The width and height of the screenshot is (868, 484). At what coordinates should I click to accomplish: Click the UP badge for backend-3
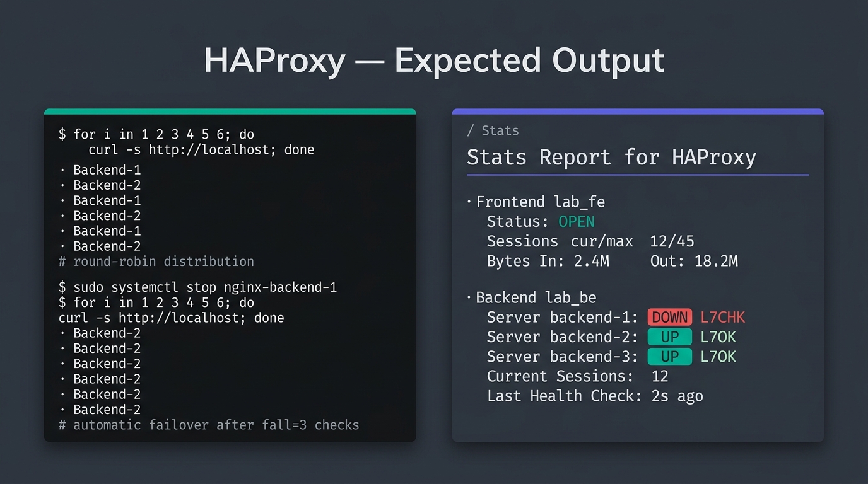[669, 357]
